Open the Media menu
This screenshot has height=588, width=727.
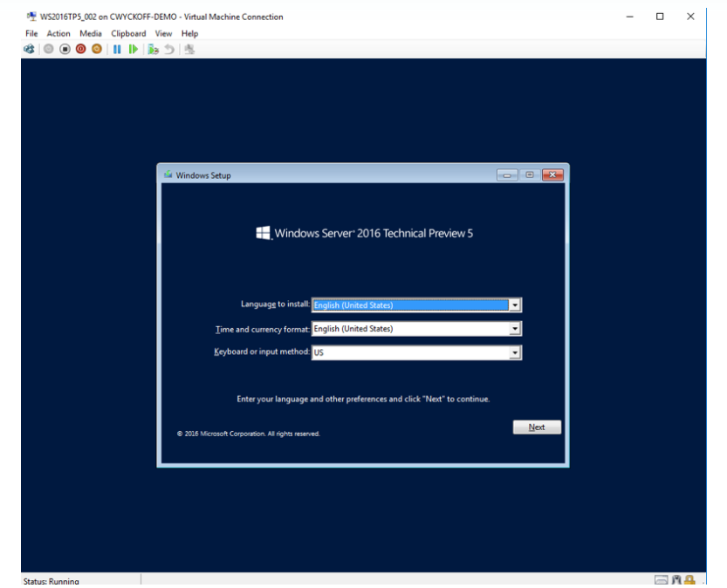(91, 33)
